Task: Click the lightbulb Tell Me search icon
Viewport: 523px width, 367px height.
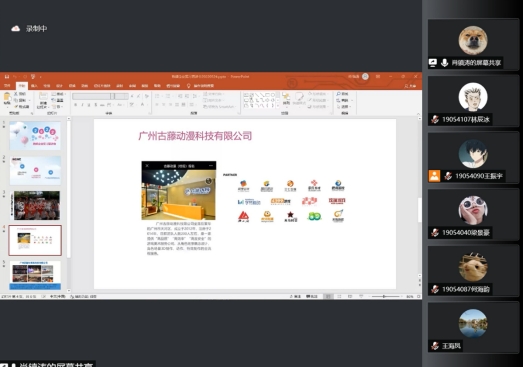Action: tap(188, 86)
